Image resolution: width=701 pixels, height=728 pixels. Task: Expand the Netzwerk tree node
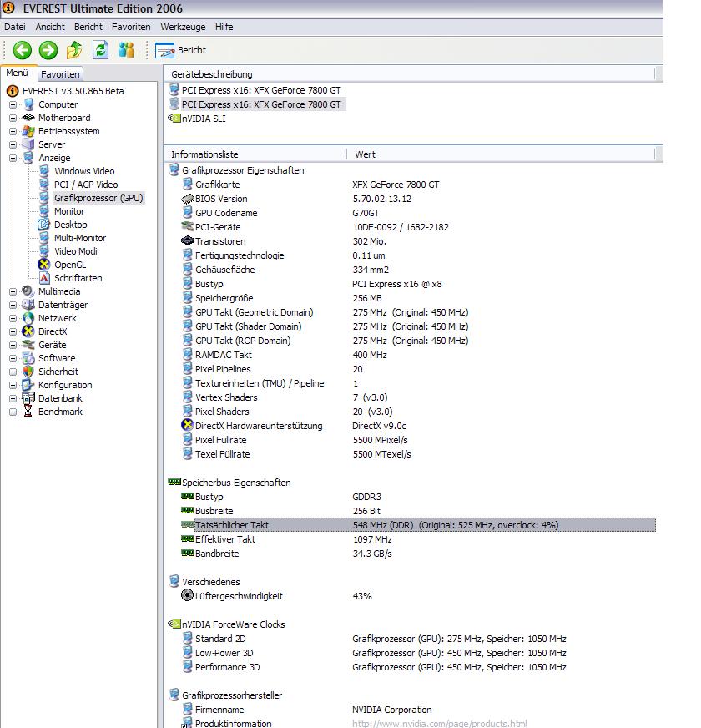click(x=13, y=319)
